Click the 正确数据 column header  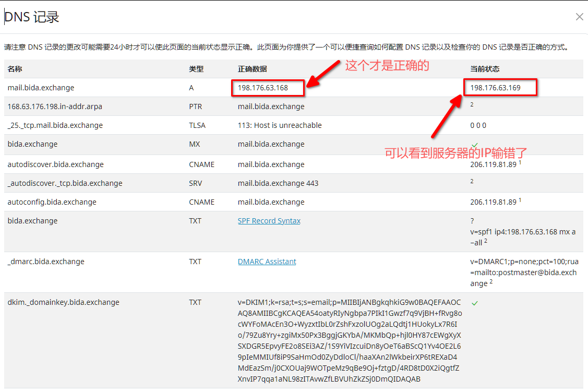pos(252,69)
